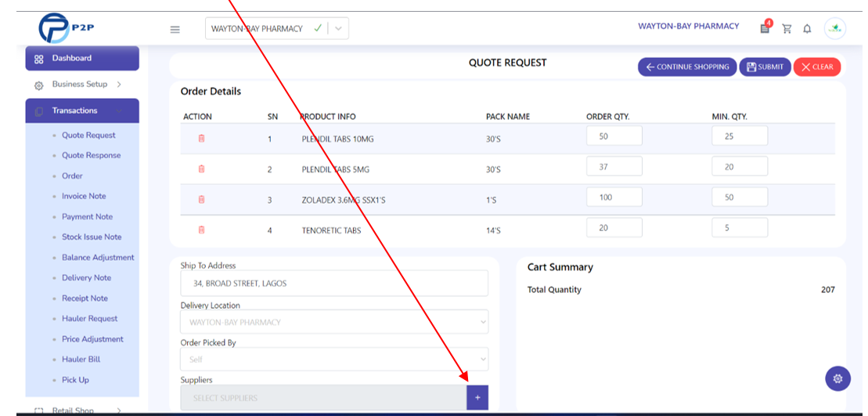Open Balance Adjustment

98,258
